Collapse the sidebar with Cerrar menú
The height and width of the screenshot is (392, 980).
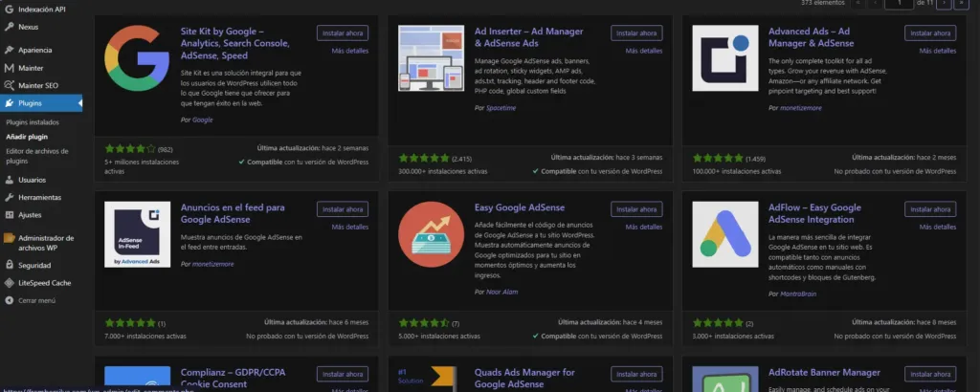point(35,300)
